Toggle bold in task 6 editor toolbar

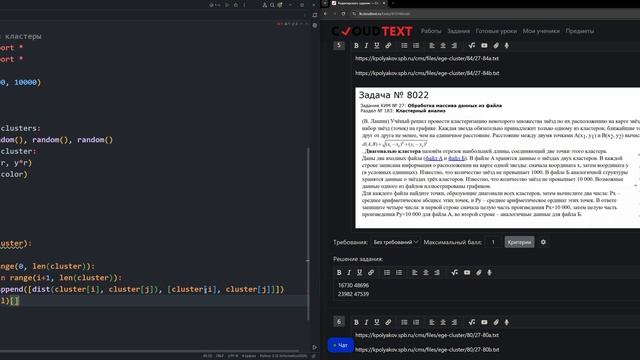(356, 322)
